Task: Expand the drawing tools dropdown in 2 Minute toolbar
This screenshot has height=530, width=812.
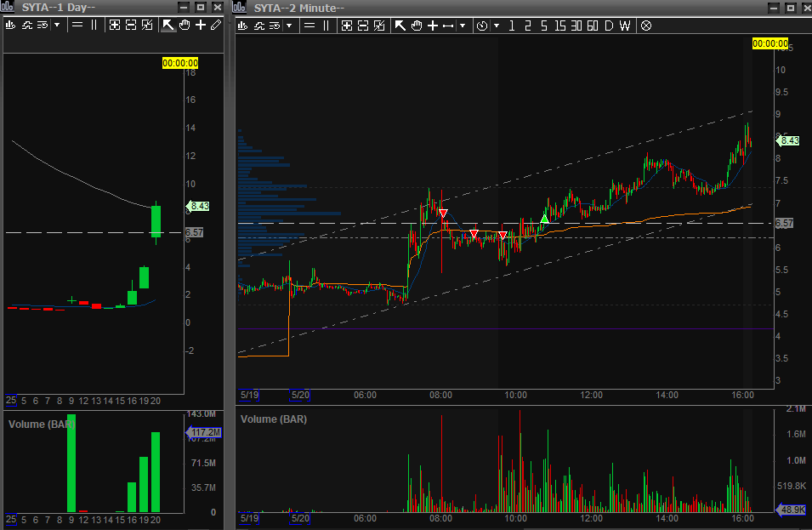Action: (x=463, y=26)
